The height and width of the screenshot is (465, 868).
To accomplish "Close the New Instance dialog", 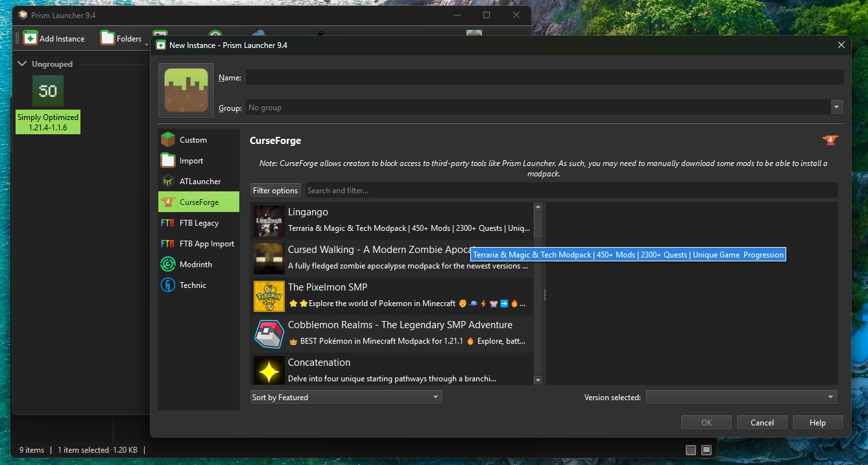I will tap(841, 45).
